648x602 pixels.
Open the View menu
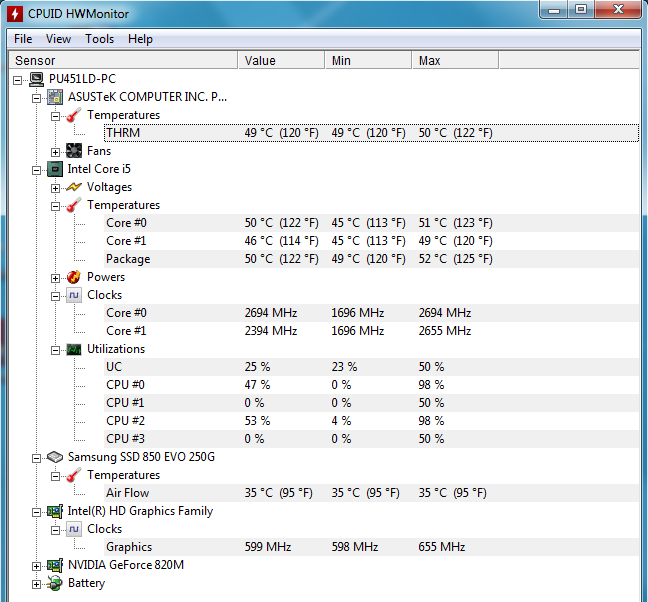coord(58,39)
